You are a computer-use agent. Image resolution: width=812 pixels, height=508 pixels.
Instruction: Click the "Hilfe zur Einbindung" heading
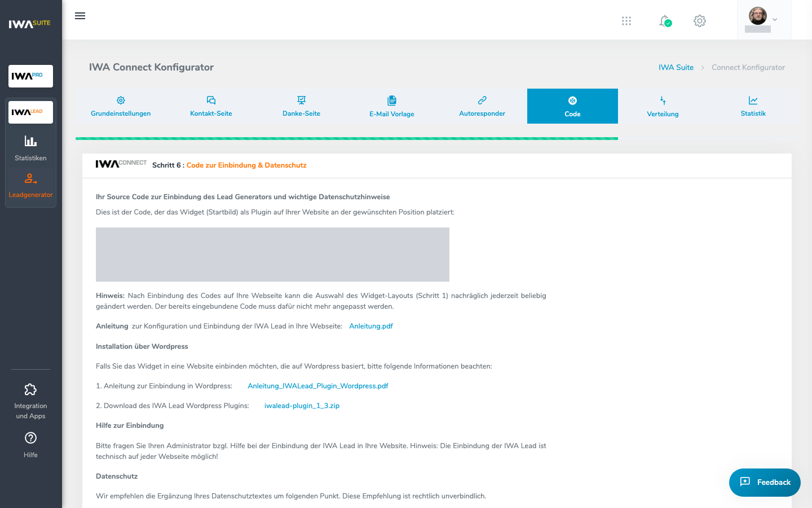[130, 426]
